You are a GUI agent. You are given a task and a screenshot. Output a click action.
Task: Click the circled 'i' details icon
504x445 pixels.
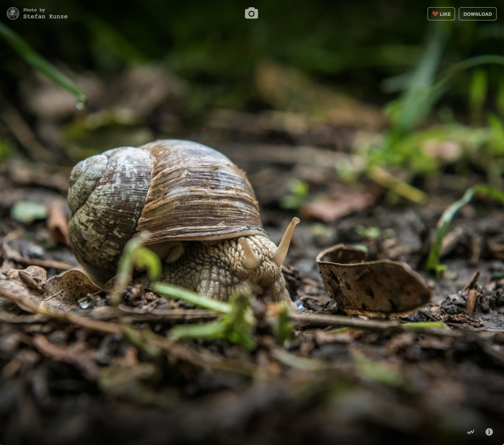[x=489, y=432]
